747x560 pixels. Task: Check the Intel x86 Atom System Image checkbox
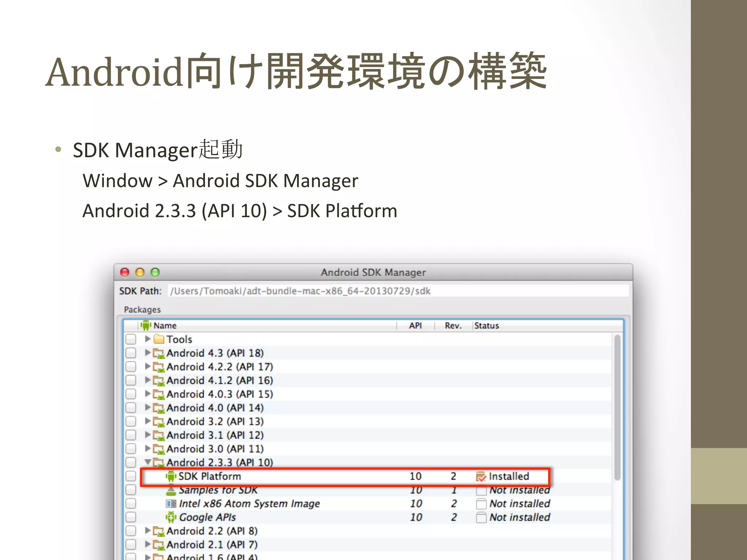131,504
